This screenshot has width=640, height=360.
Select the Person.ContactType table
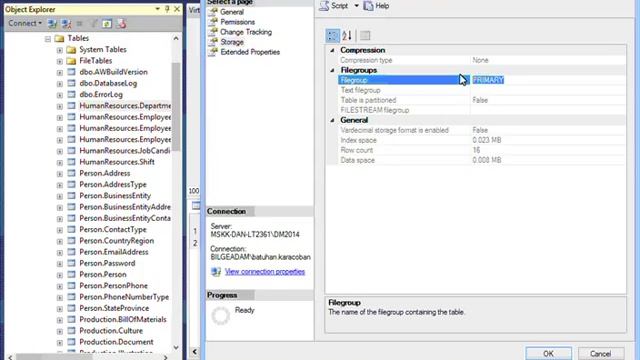[113, 229]
